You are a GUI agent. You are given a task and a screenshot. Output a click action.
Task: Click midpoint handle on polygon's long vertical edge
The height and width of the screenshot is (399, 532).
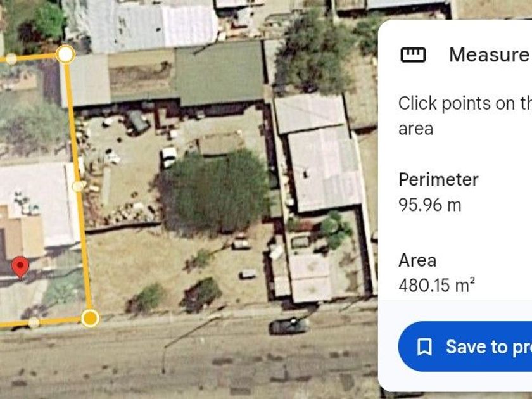(78, 186)
